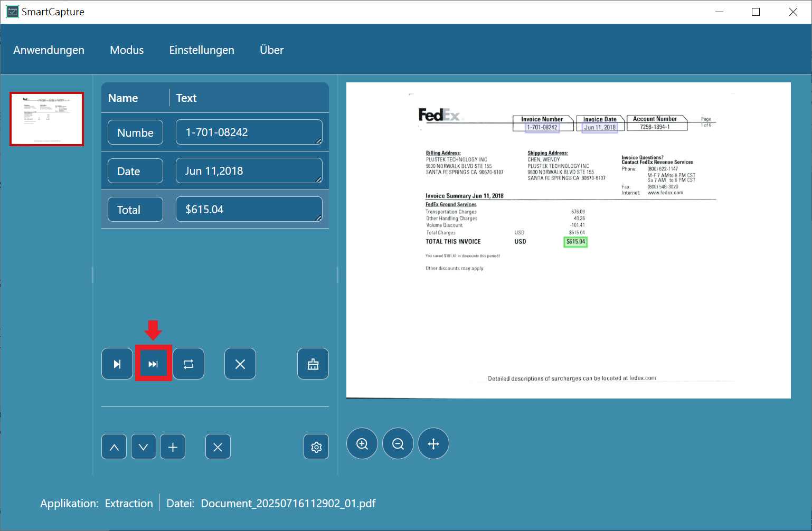Click the repeat loop icon
This screenshot has width=812, height=531.
coord(188,364)
